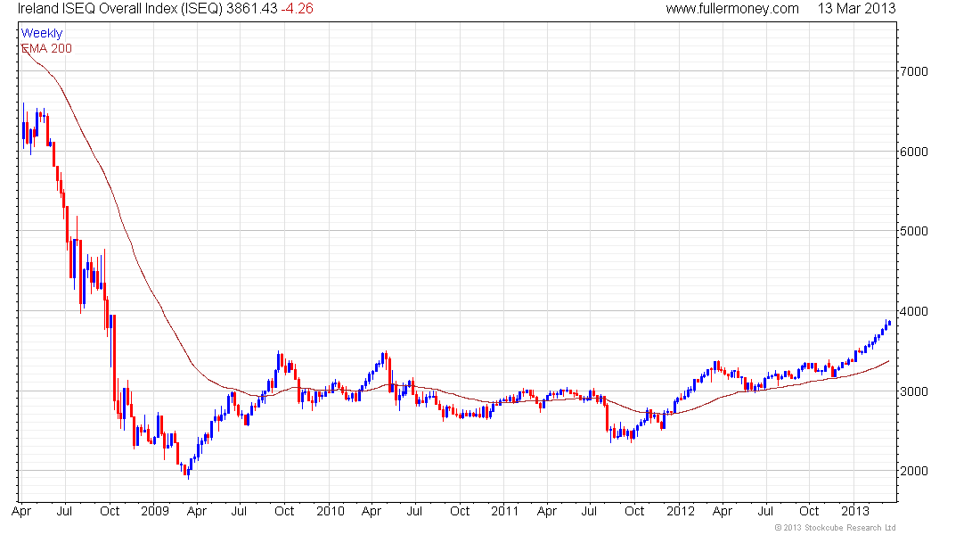The height and width of the screenshot is (535, 980).
Task: Select the index value 3861.43
Action: (252, 9)
